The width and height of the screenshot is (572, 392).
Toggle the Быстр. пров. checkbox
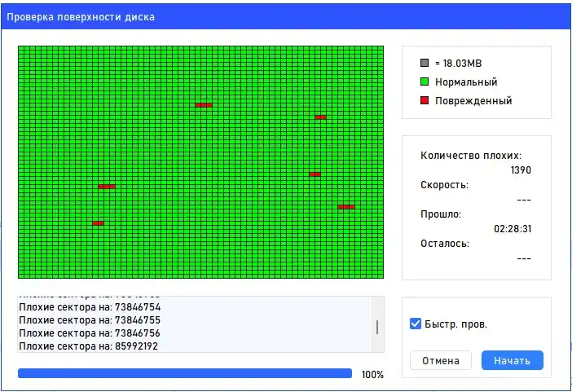(x=415, y=324)
